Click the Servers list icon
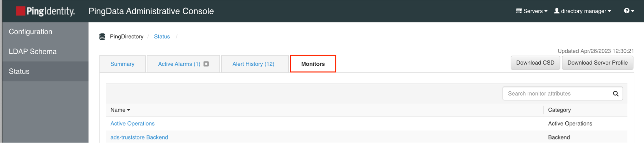This screenshot has height=143, width=644. tap(519, 11)
